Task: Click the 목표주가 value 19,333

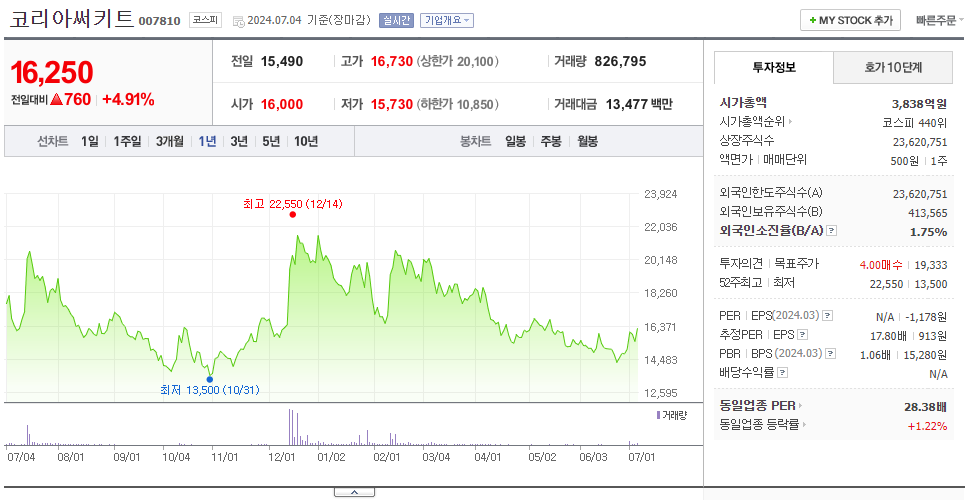Action: coord(931,265)
